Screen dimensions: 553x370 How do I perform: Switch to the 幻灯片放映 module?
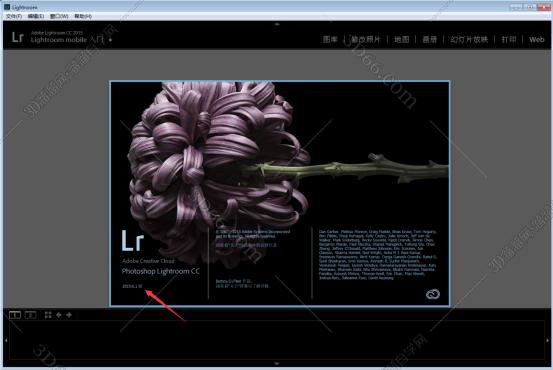469,40
